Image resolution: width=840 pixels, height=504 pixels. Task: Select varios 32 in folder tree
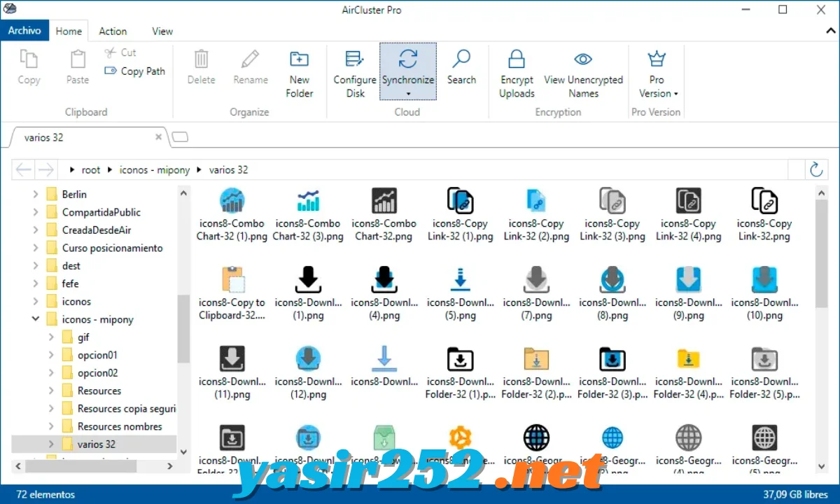tap(96, 444)
